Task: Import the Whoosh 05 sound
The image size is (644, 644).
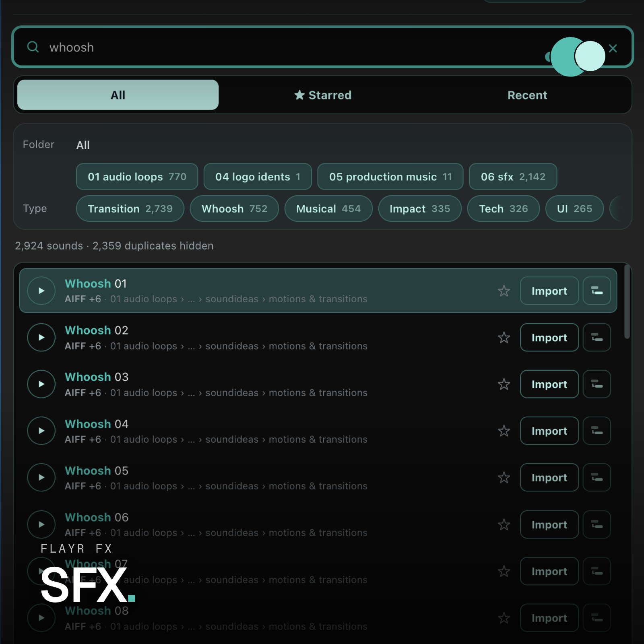Action: pyautogui.click(x=549, y=477)
